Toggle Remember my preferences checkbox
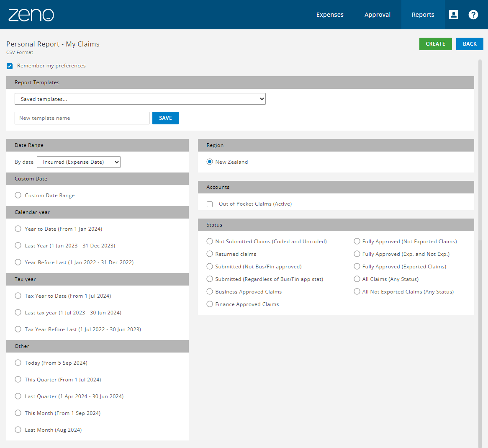The image size is (488, 448). point(10,66)
